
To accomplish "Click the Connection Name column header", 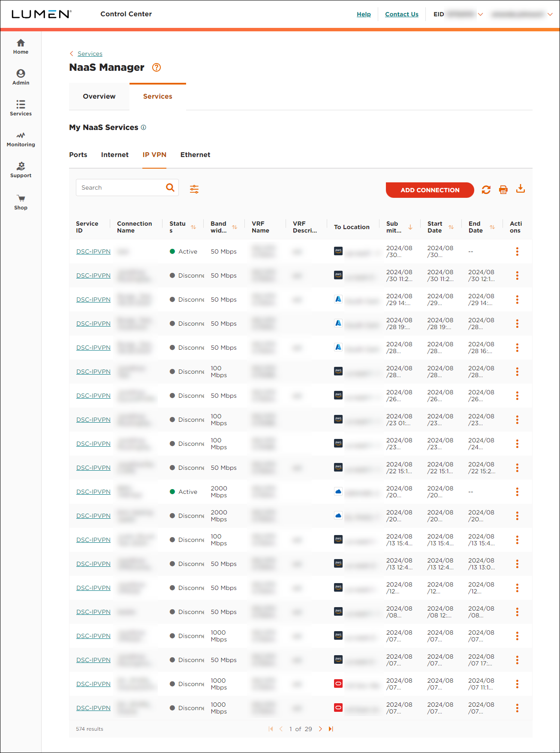I will pyautogui.click(x=135, y=227).
